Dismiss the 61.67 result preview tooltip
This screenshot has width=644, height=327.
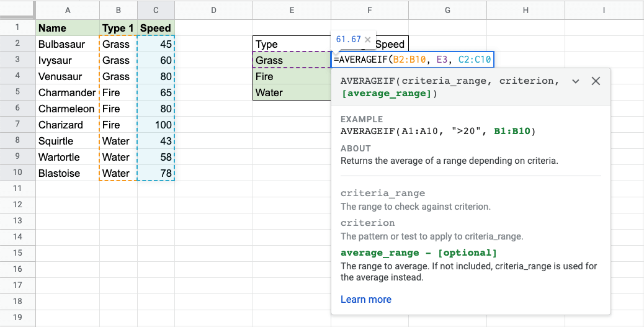click(x=367, y=40)
